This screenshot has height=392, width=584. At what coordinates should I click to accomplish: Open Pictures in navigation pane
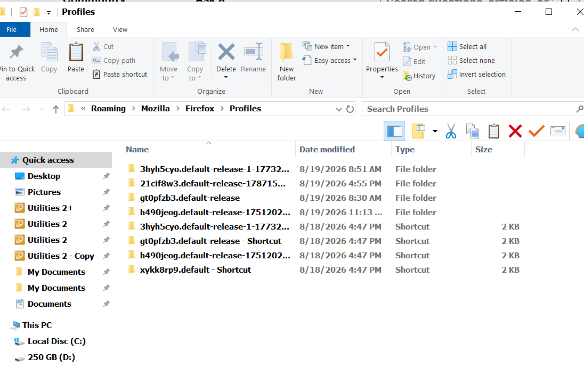point(44,192)
